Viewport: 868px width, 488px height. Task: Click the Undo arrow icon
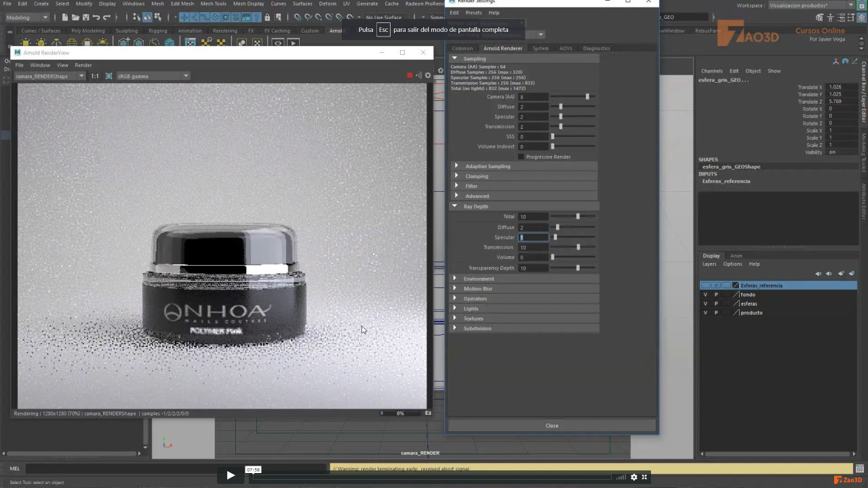tap(96, 17)
